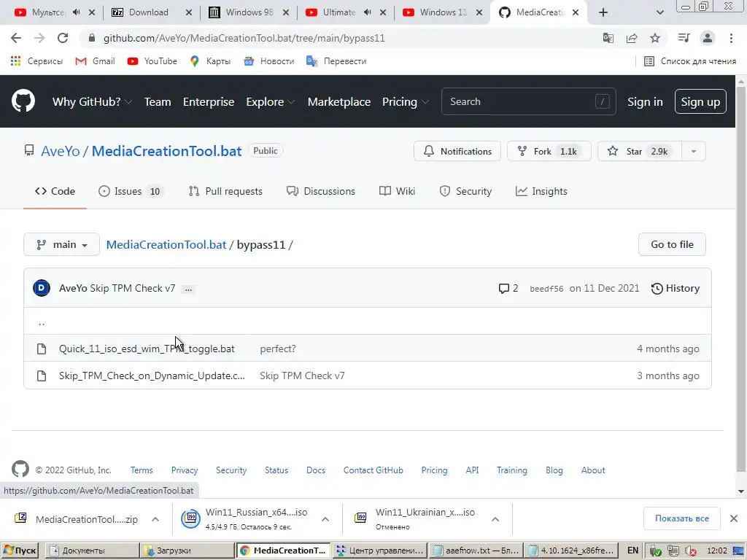Open AveYo owner profile link
747x560 pixels.
[x=61, y=151]
